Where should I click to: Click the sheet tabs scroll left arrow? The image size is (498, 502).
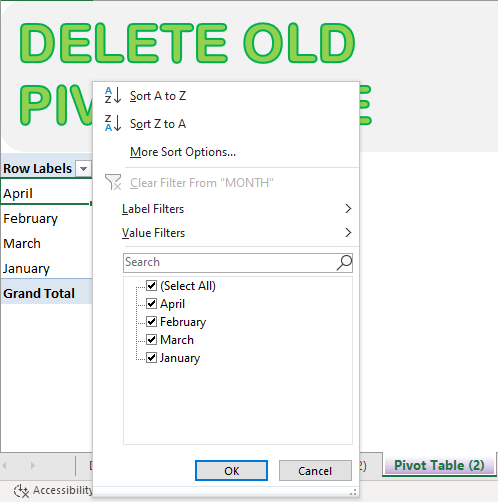[4, 465]
